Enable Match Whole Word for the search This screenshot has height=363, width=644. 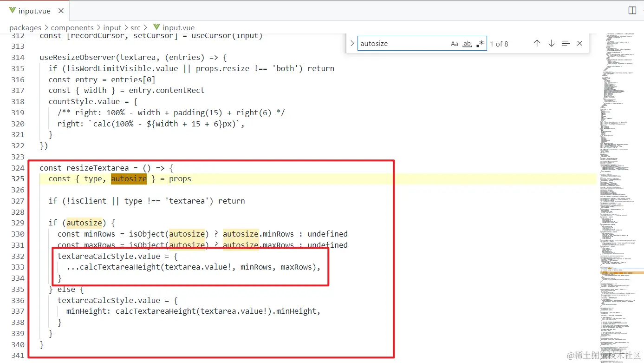tap(468, 44)
